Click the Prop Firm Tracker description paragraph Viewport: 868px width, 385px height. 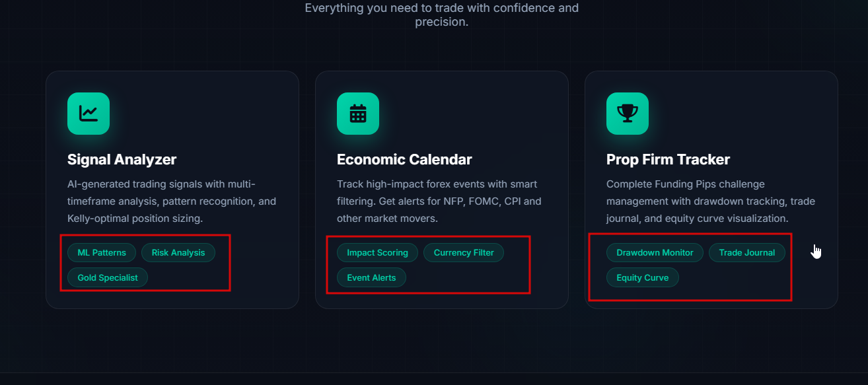711,201
